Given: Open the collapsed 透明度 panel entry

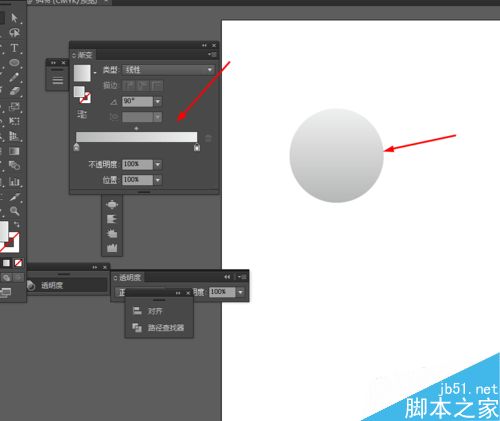Looking at the screenshot, I should click(x=67, y=285).
